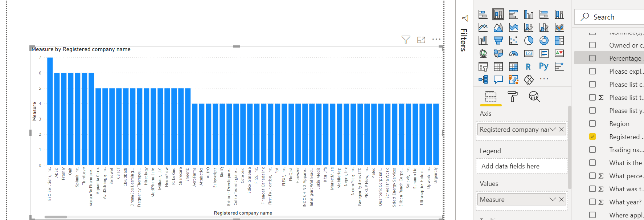
Task: Click the chart's horizontal scrollbar thumb
Action: 56,217
